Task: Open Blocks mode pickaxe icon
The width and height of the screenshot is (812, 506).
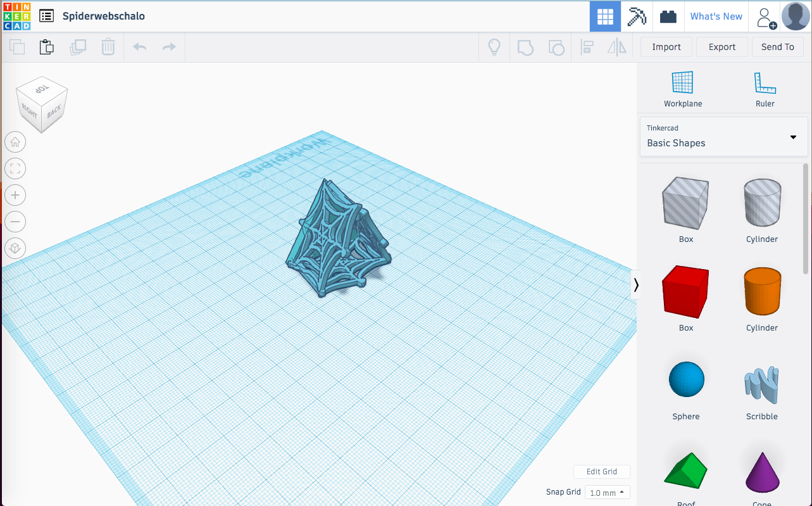Action: (x=637, y=16)
